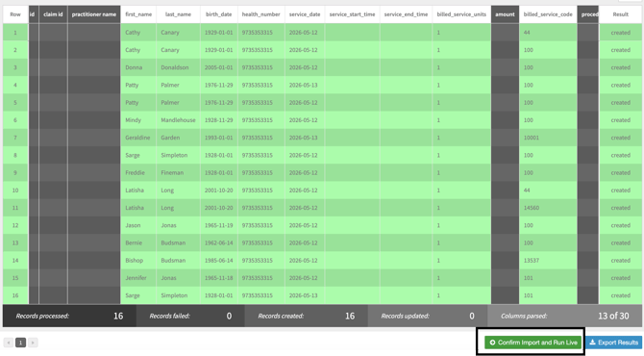Click the health_number column header
The height and width of the screenshot is (356, 644).
[261, 14]
